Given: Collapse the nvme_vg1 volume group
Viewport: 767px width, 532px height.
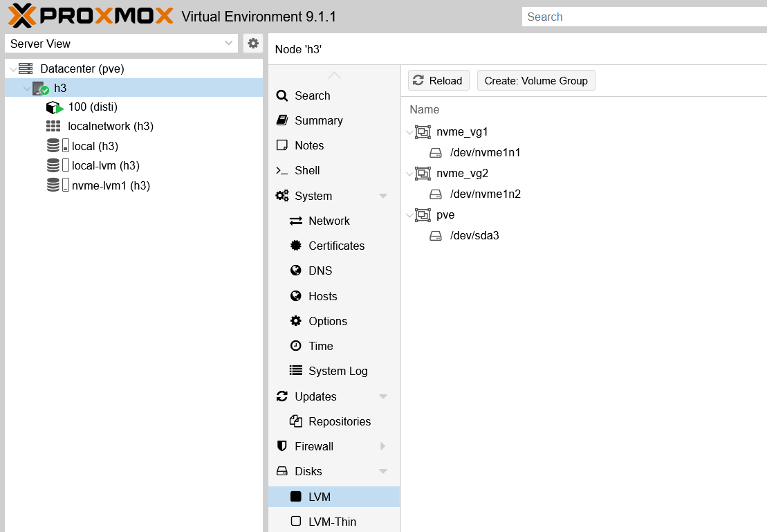Looking at the screenshot, I should pos(410,132).
